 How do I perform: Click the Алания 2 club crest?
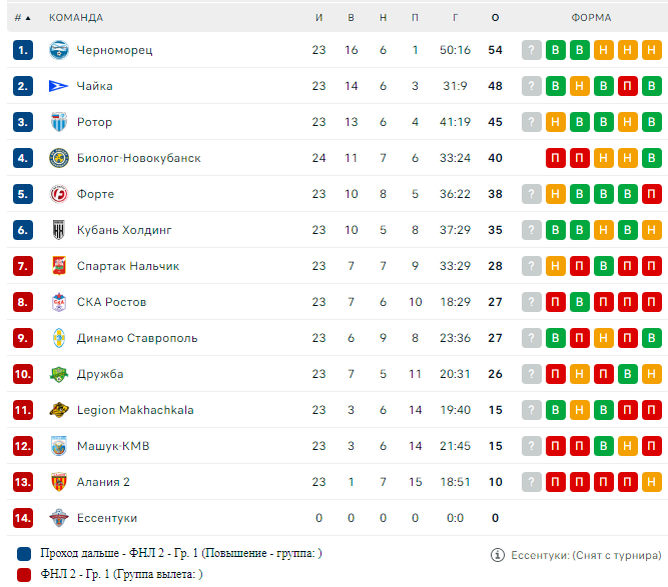click(59, 482)
